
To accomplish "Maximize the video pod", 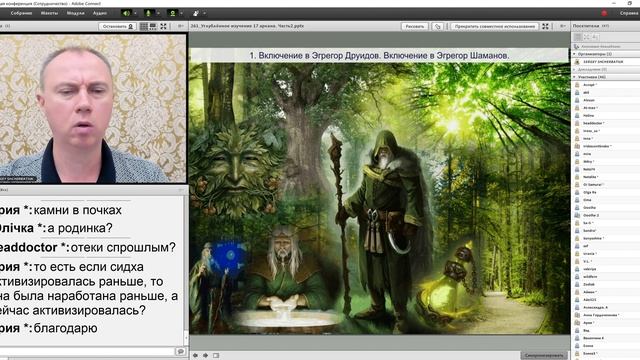I will click(163, 26).
